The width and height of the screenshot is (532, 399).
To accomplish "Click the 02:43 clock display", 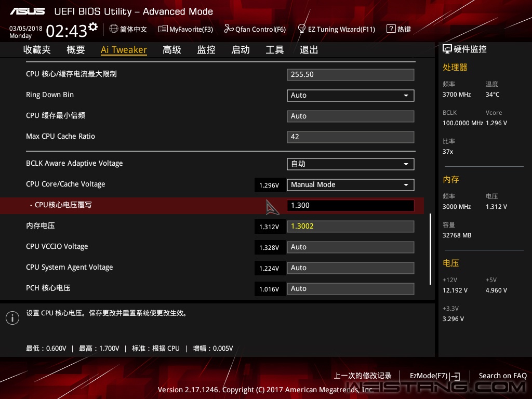I will point(66,31).
